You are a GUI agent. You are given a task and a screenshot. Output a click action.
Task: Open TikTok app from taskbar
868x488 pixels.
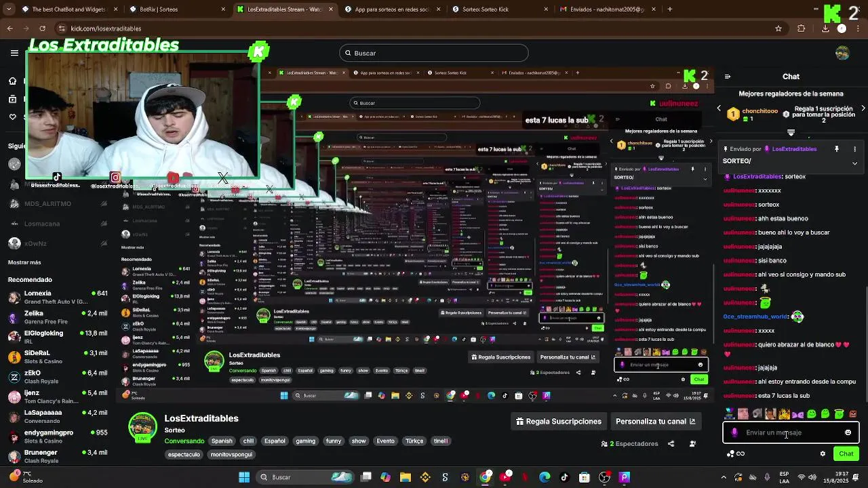564,477
